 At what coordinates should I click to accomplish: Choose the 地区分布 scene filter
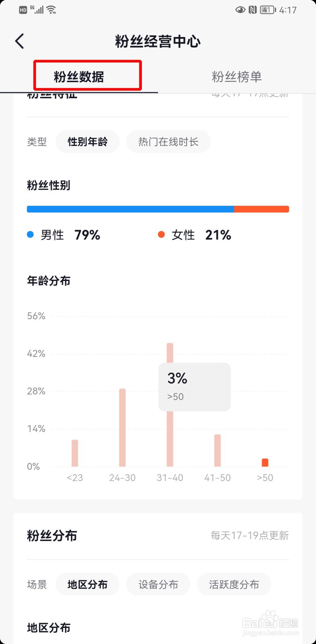tap(87, 584)
